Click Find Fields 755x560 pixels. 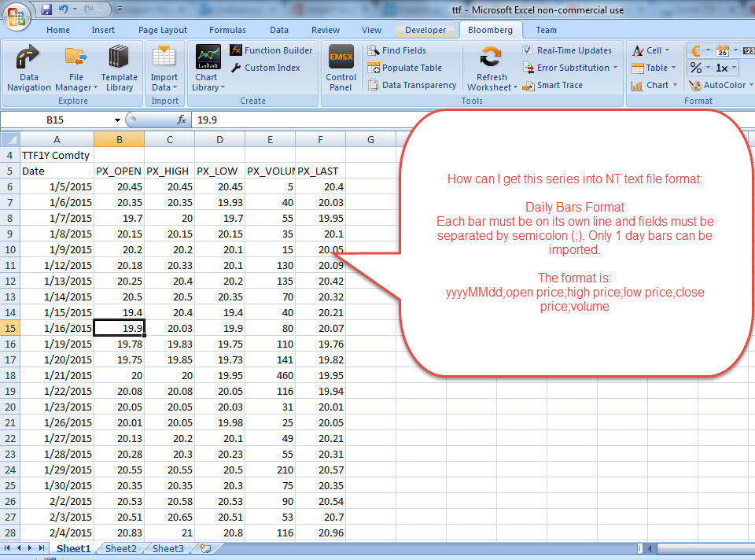point(396,50)
